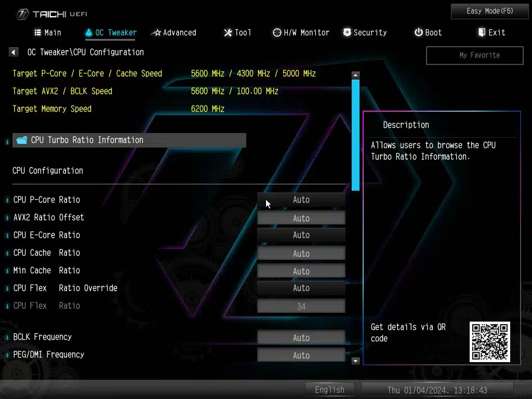532x399 pixels.
Task: Click the back arrow beside the breadcrumb
Action: click(x=14, y=52)
